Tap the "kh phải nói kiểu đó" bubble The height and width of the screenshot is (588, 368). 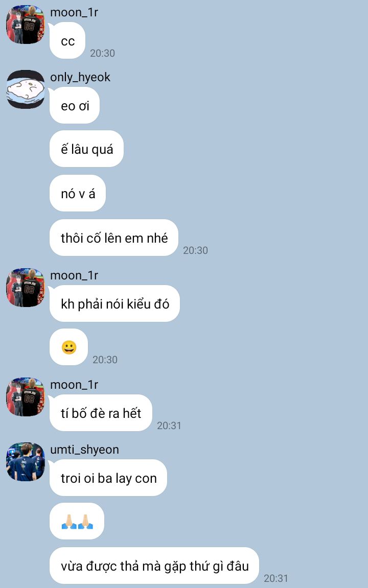pyautogui.click(x=115, y=303)
